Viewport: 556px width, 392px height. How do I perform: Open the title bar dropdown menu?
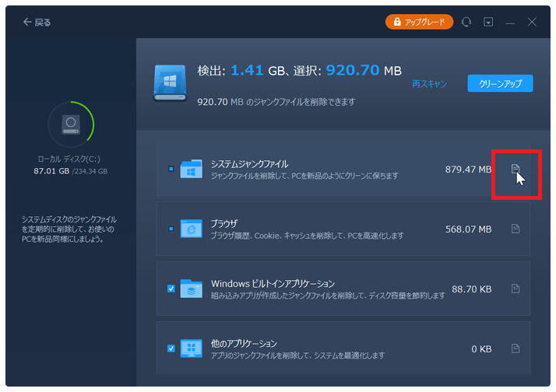coord(488,23)
